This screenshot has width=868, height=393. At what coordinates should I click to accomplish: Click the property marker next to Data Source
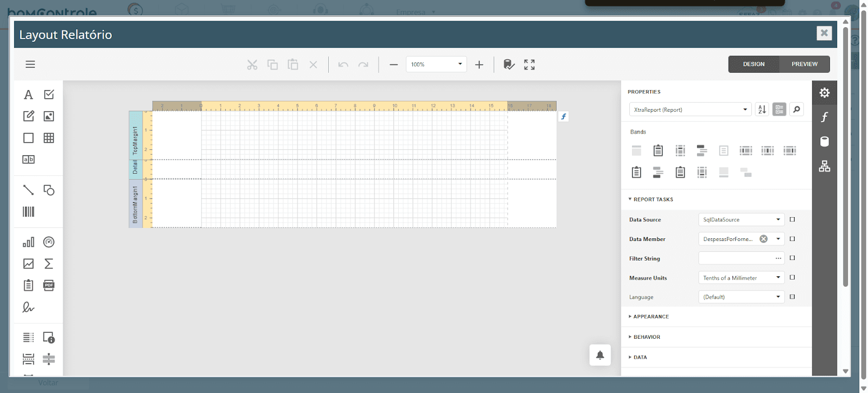point(792,220)
